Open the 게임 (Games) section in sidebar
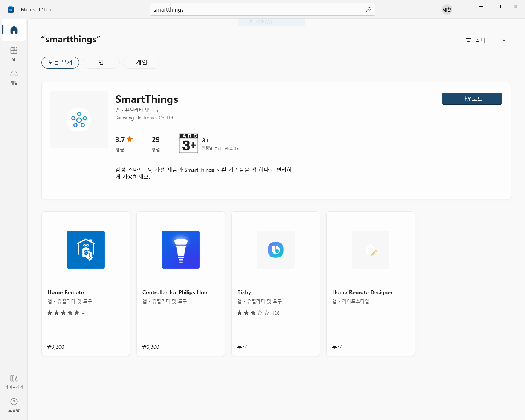The height and width of the screenshot is (420, 525). point(14,78)
